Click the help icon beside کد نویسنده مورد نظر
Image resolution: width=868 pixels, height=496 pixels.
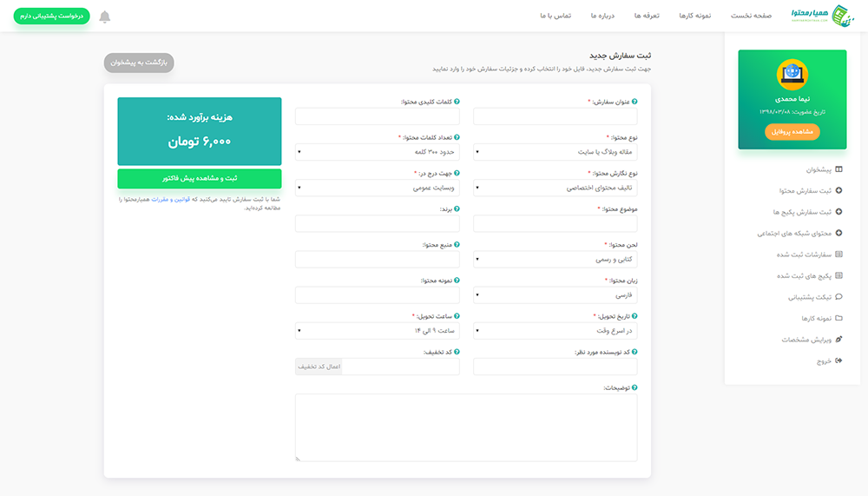pyautogui.click(x=635, y=352)
